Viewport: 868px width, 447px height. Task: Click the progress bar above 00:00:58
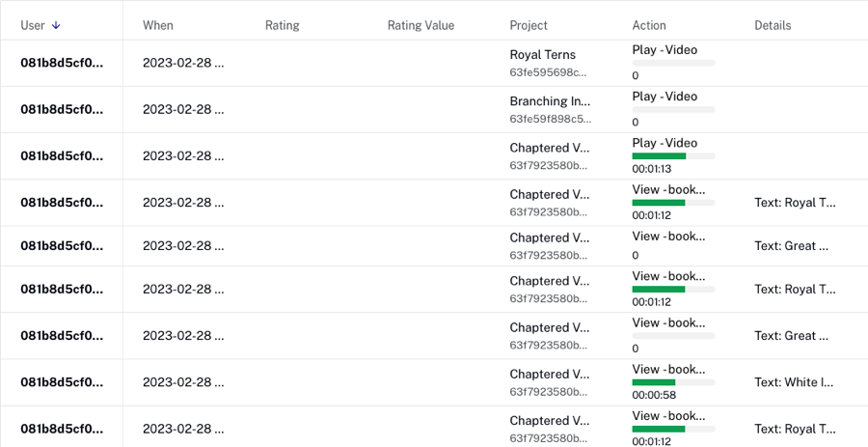pyautogui.click(x=673, y=382)
